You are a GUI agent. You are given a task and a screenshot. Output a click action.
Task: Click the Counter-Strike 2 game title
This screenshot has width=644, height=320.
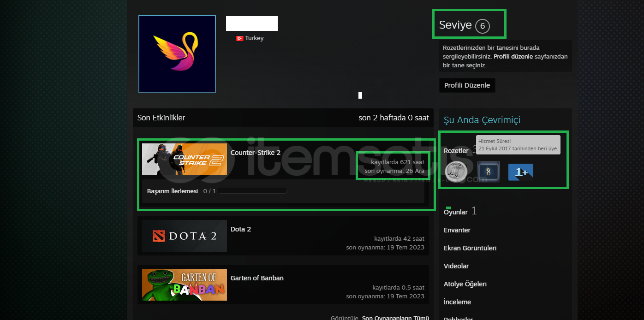point(256,153)
